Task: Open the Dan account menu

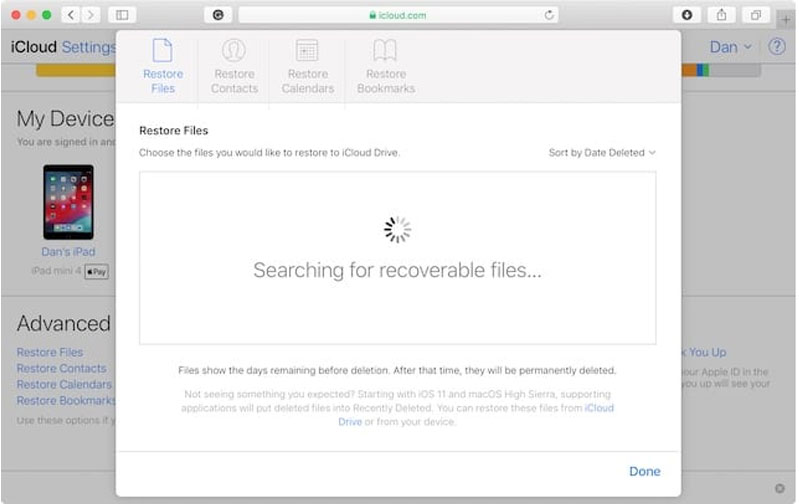Action: coord(730,47)
